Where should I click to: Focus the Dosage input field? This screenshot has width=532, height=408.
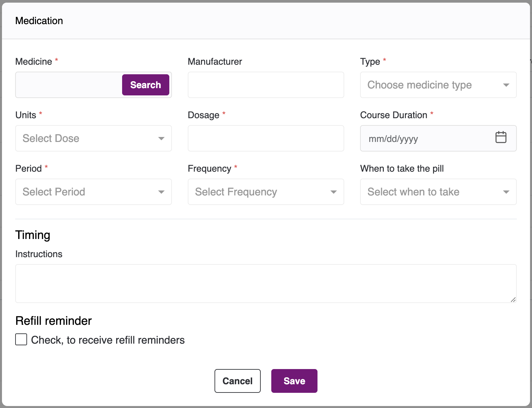coord(266,139)
